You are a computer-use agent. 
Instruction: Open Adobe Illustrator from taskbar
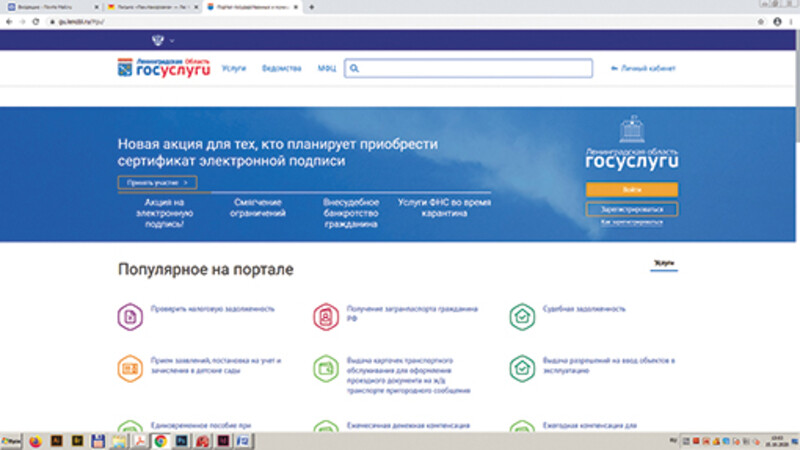point(56,441)
